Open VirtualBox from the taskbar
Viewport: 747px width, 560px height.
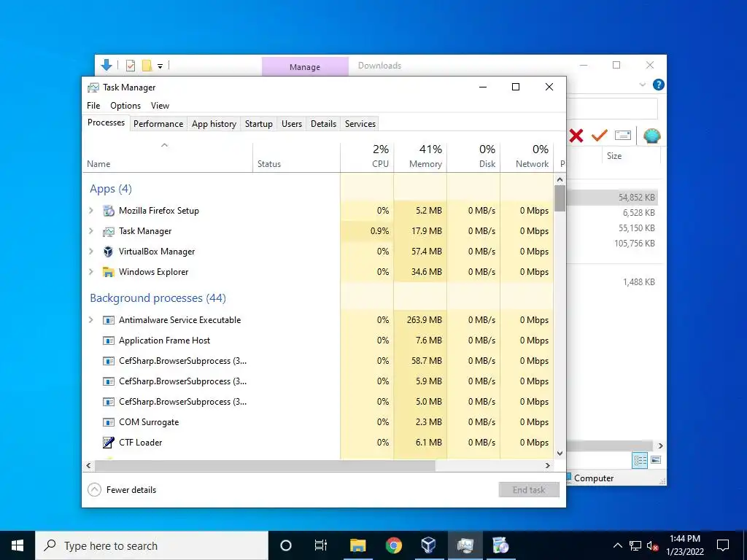[x=429, y=545]
